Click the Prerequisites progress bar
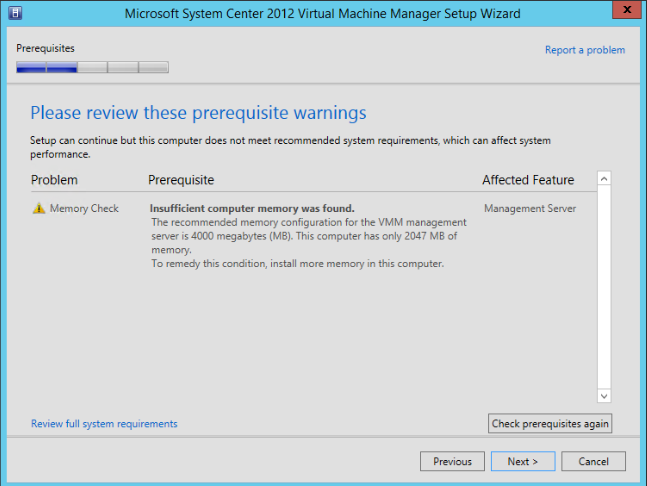 pos(93,68)
